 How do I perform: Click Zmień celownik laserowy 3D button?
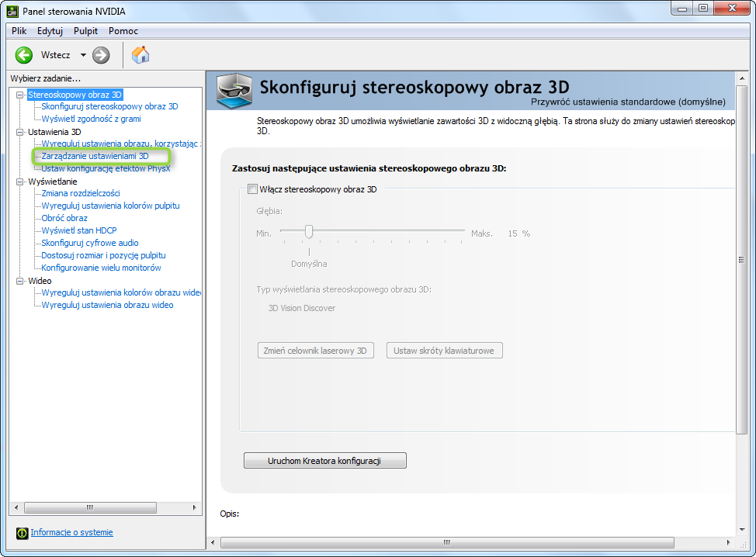(x=316, y=351)
